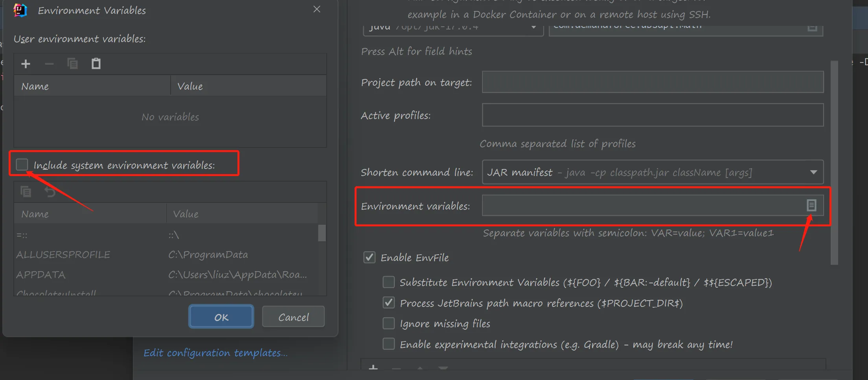Image resolution: width=868 pixels, height=380 pixels.
Task: Click the copy icon in system variables toolbar
Action: (26, 192)
